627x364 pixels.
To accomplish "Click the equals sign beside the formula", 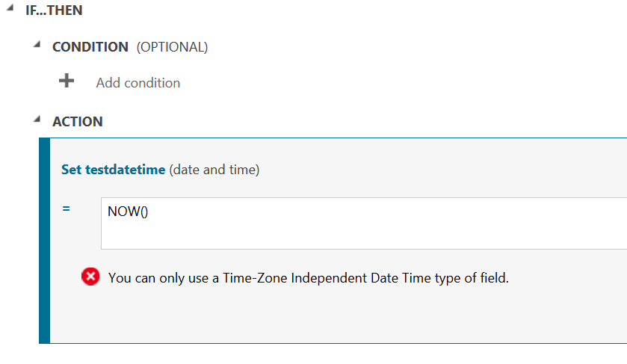I will click(67, 209).
